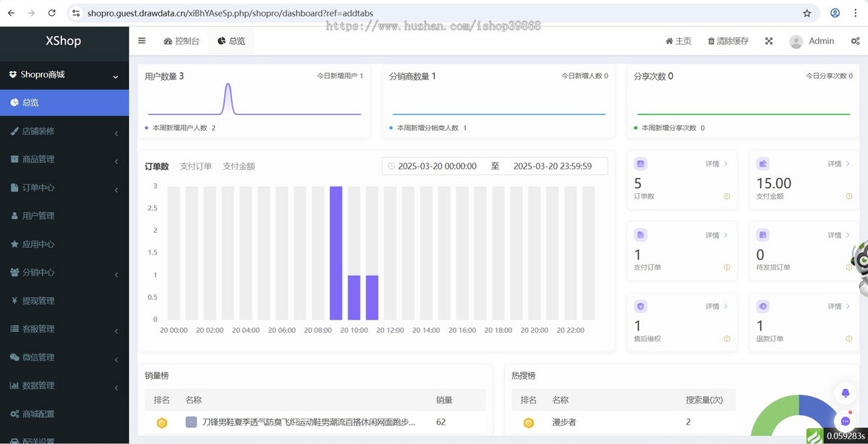
Task: Open 商城配置 sidebar item
Action: pyautogui.click(x=64, y=414)
